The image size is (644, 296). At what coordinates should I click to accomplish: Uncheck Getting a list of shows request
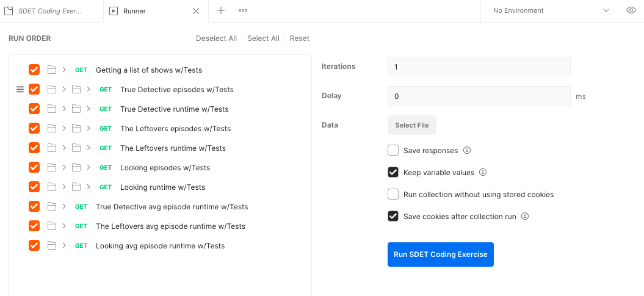tap(34, 70)
